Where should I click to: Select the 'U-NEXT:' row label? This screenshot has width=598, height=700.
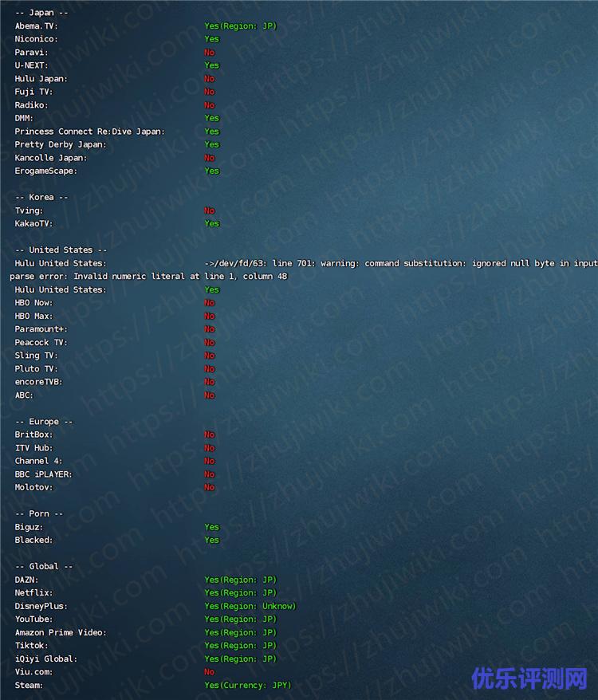(x=31, y=65)
